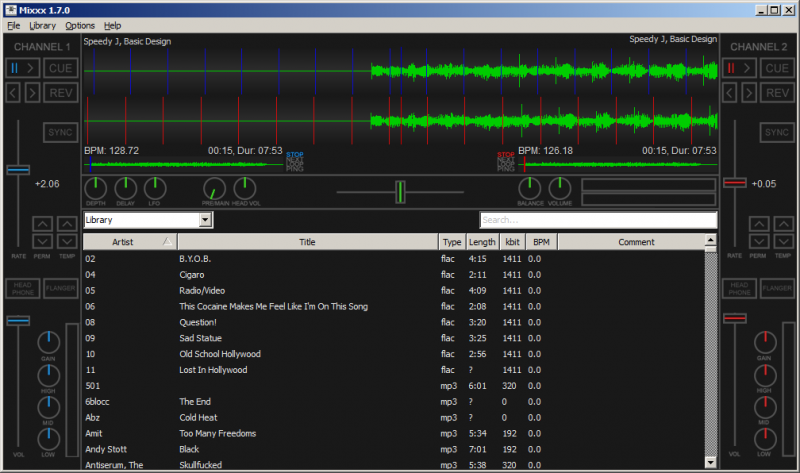Click the Search input field
The image size is (800, 473).
click(598, 220)
